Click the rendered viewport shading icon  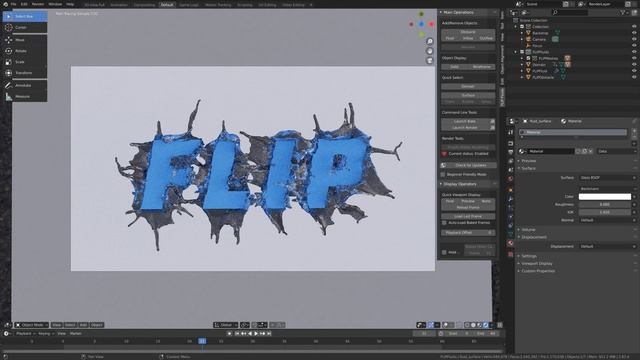click(x=486, y=325)
